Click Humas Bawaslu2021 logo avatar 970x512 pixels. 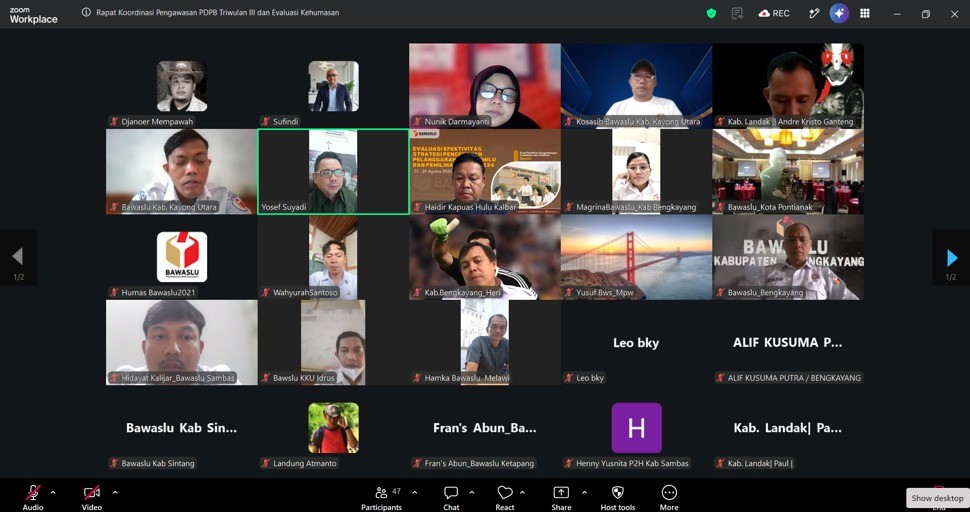pos(182,257)
